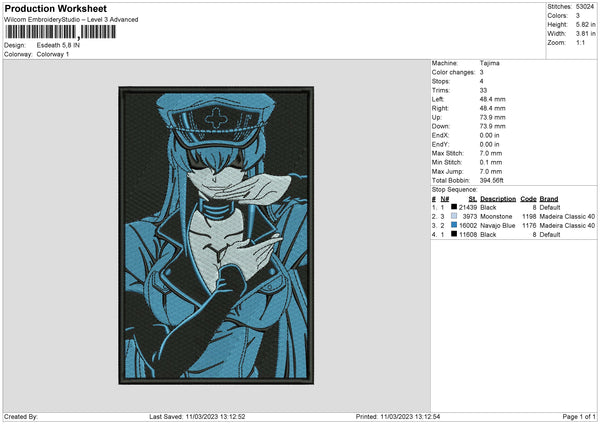Select stitch count 21439 in stop 1
600x424 pixels.
point(468,207)
